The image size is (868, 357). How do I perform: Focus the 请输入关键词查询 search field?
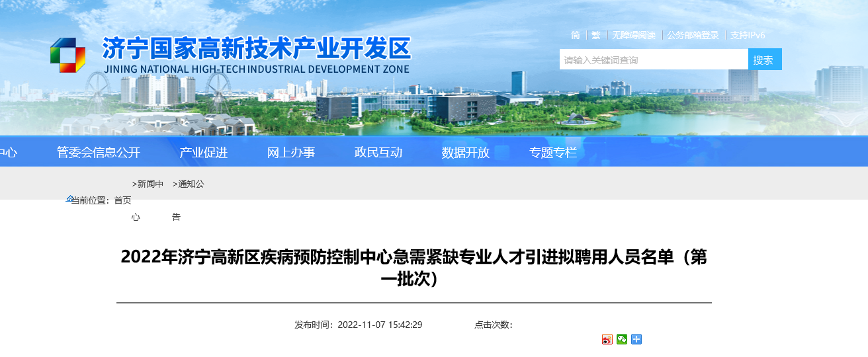(x=654, y=59)
